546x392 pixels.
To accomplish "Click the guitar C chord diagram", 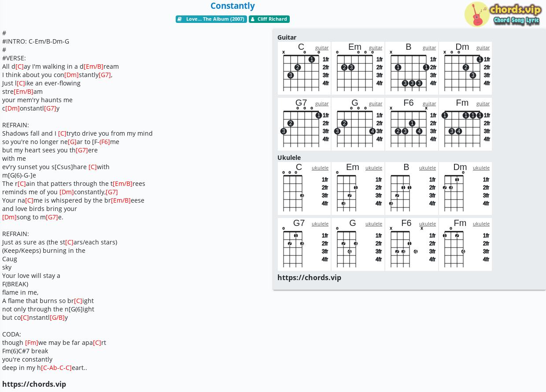I will (x=304, y=68).
